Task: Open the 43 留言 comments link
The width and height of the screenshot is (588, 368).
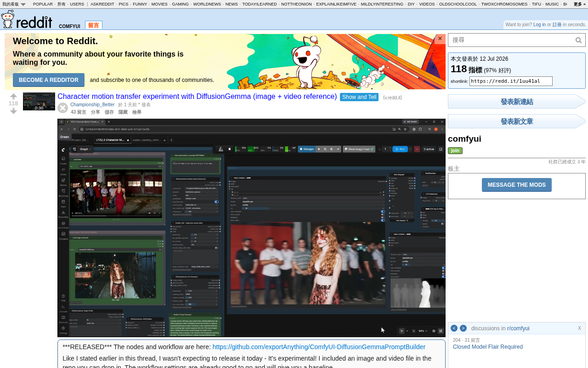Action: tap(79, 112)
